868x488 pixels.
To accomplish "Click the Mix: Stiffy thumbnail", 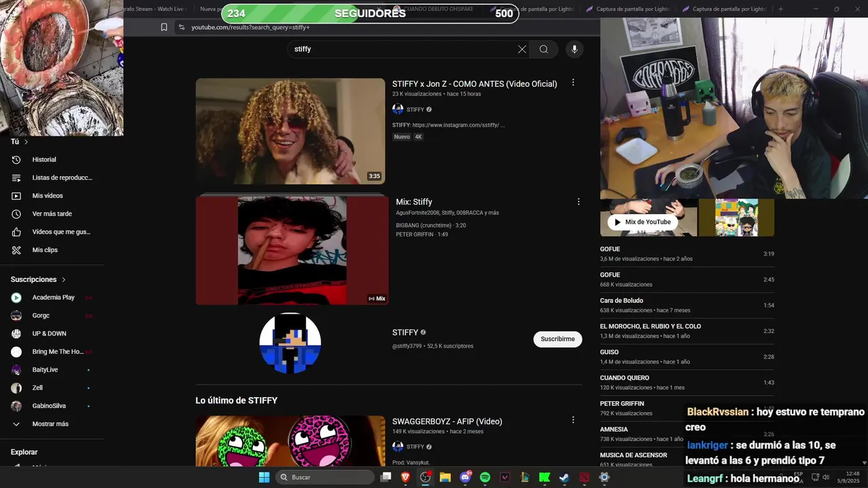I will [292, 249].
